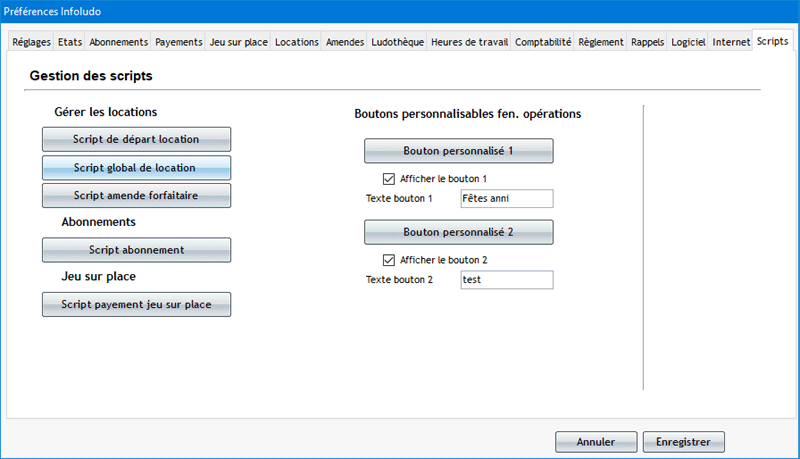Click Script de départ location button
Viewport: 800px width, 459px height.
tap(136, 139)
